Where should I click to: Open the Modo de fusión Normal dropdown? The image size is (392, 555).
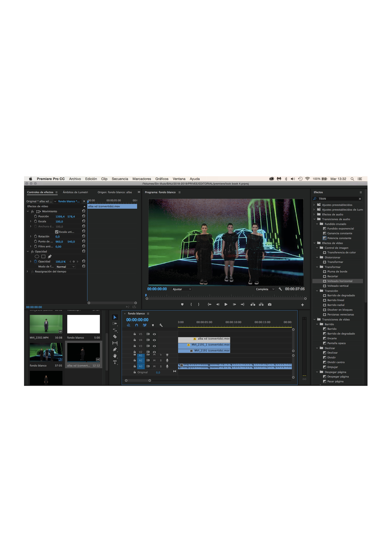tap(65, 267)
